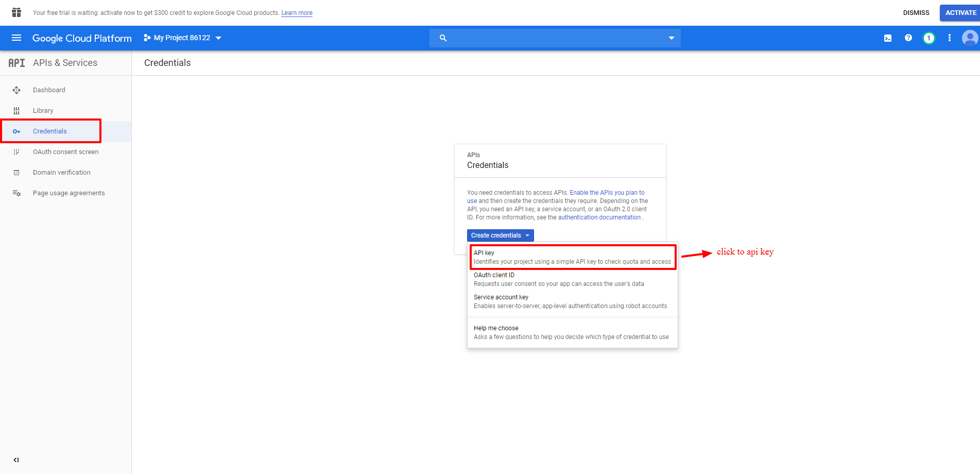Expand the My Project 86122 selector
This screenshot has width=980, height=474.
click(182, 38)
